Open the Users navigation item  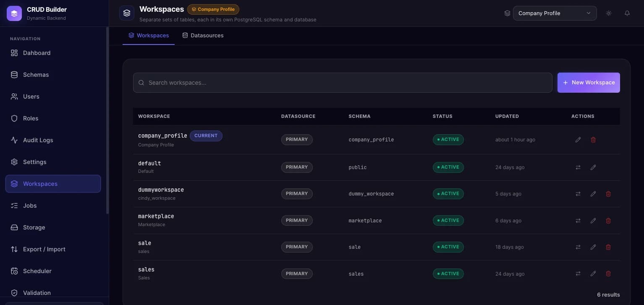[53, 96]
